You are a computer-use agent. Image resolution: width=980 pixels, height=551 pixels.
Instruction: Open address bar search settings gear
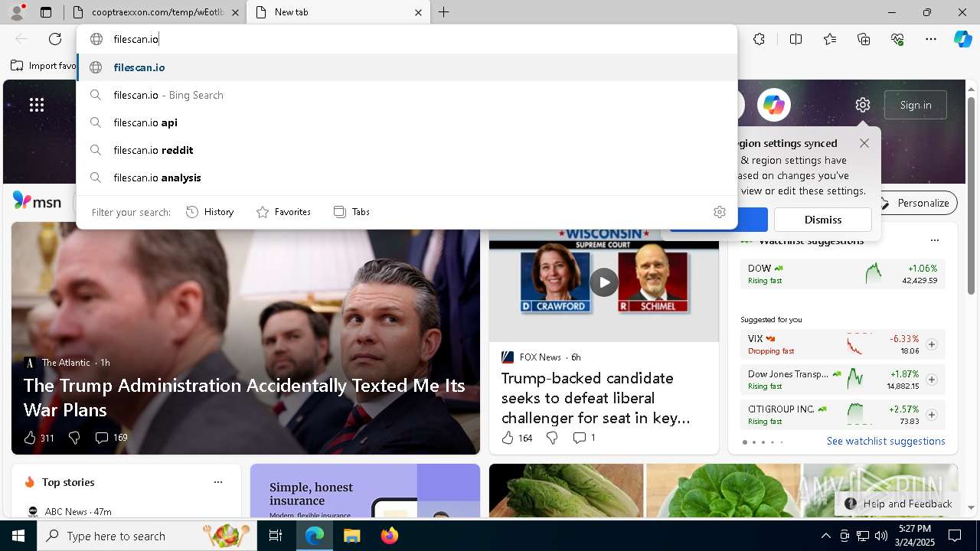coord(720,212)
